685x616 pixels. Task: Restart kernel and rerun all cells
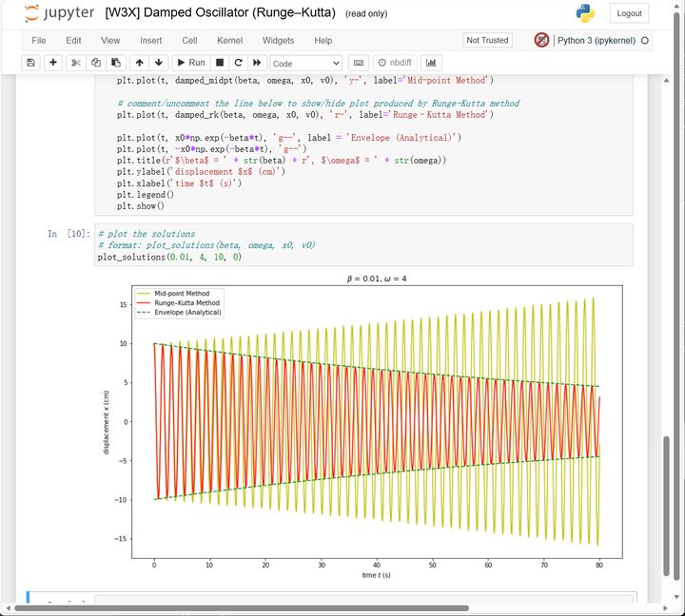click(x=257, y=63)
